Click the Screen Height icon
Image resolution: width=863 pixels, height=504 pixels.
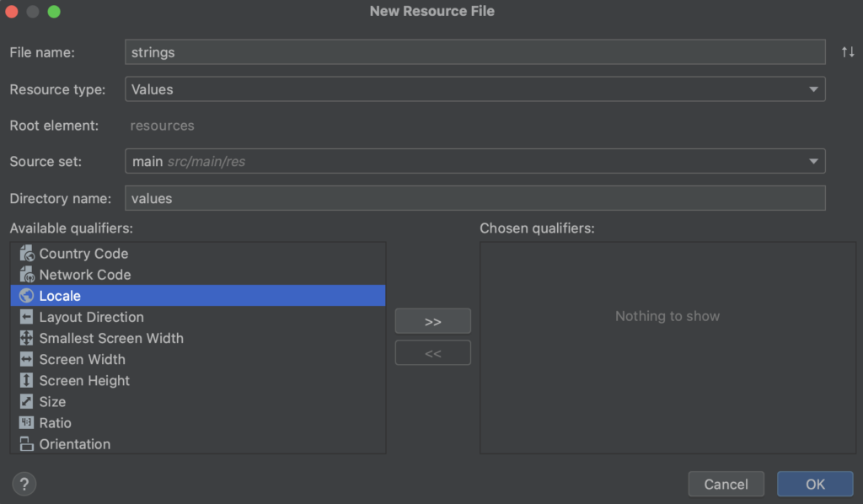26,380
